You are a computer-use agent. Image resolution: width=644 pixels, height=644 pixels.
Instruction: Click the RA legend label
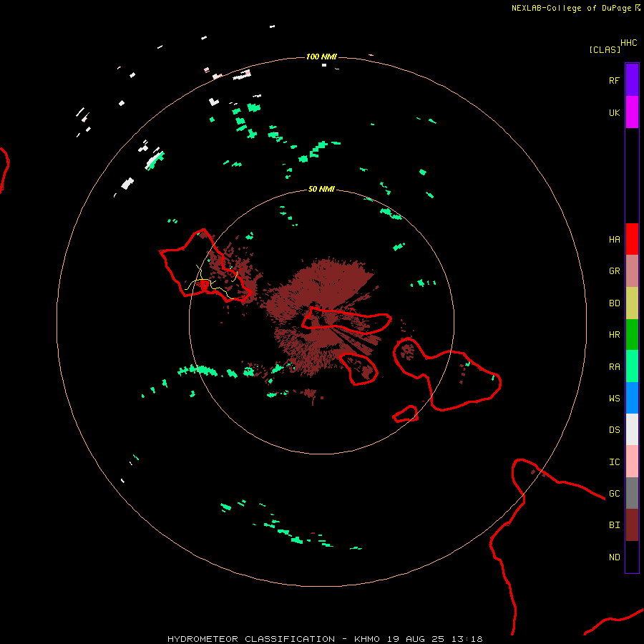click(615, 367)
